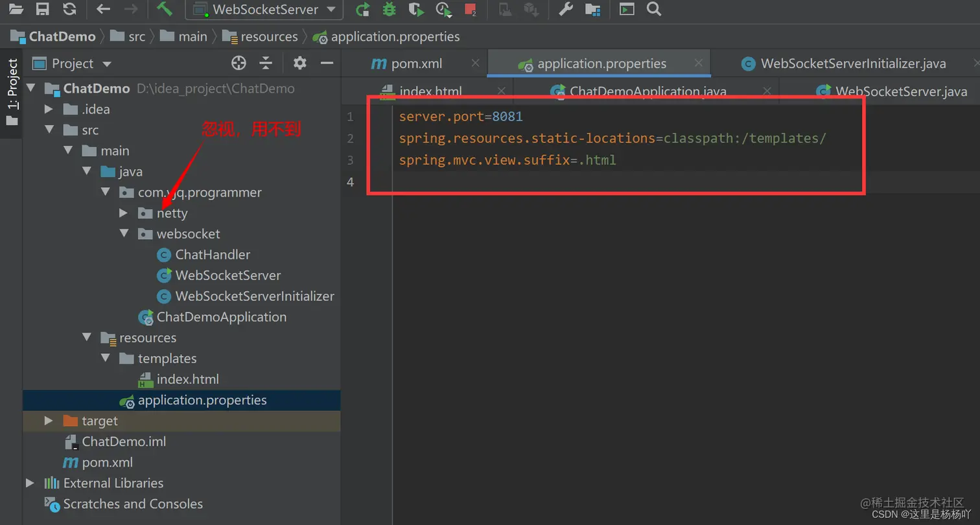Open Search Everywhere magnifier icon
The image size is (980, 525).
coord(654,9)
